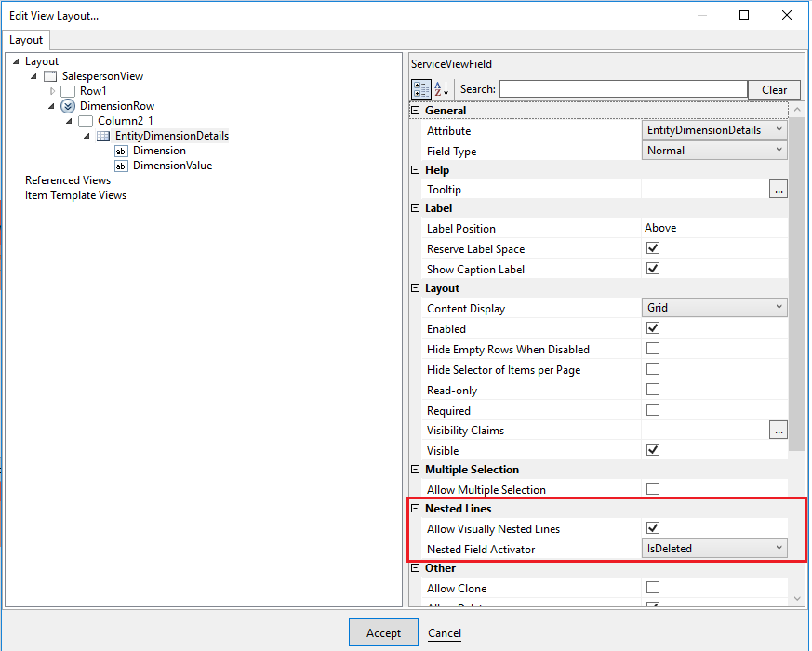
Task: Click the Dimension field abl icon
Action: [121, 152]
